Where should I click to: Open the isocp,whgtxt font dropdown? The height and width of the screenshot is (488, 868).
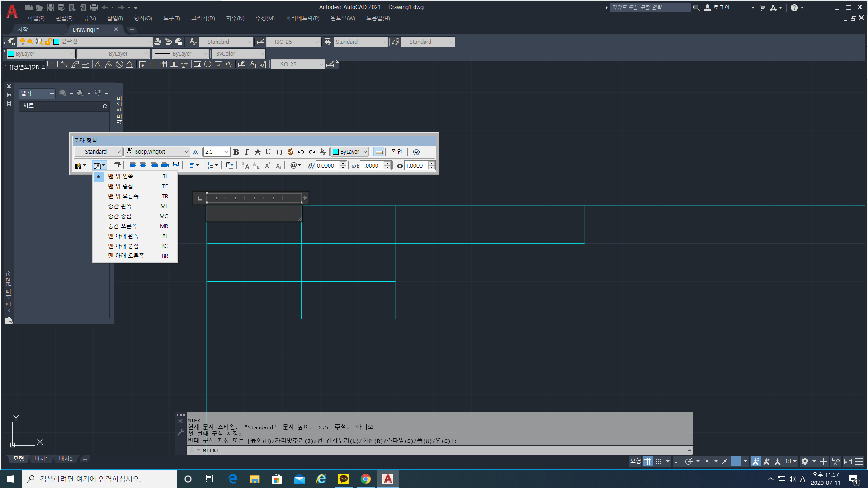tap(186, 152)
